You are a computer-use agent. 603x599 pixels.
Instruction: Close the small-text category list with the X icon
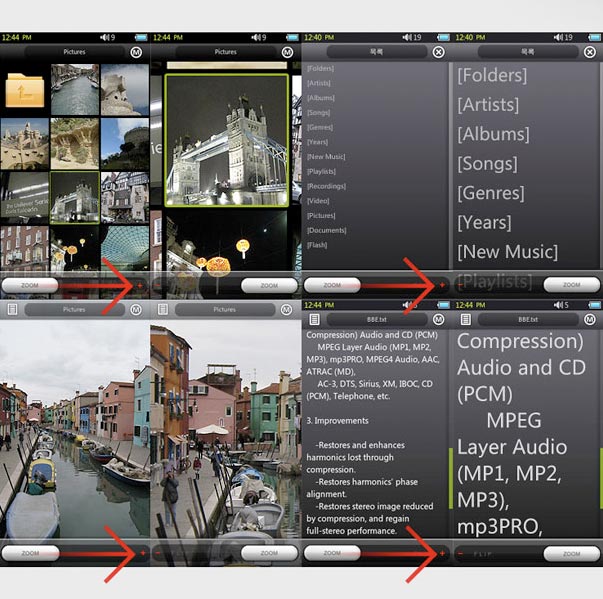[x=438, y=52]
